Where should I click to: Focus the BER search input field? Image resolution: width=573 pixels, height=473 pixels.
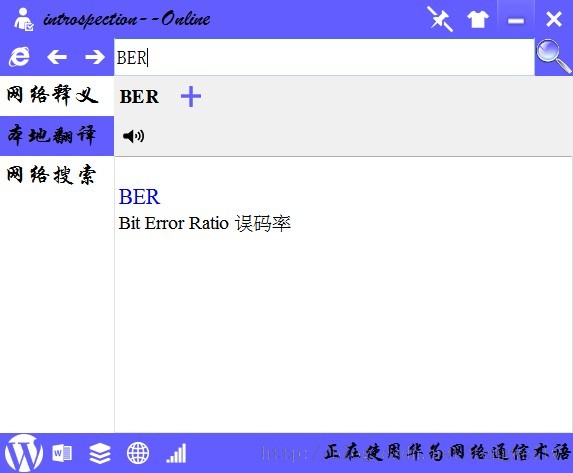click(324, 57)
